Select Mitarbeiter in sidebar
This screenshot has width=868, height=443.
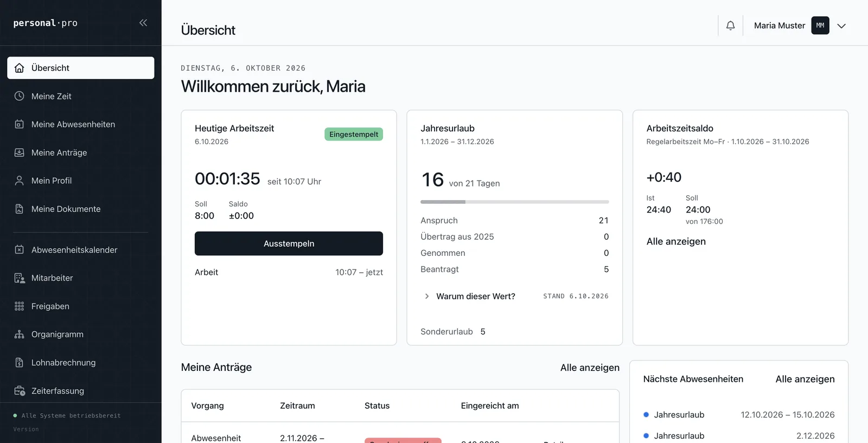pos(81,278)
